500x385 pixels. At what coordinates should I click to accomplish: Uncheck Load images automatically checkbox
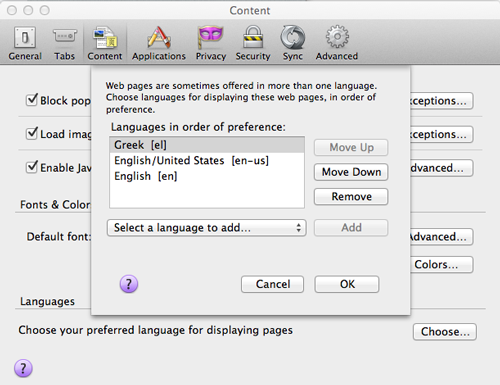[x=32, y=133]
